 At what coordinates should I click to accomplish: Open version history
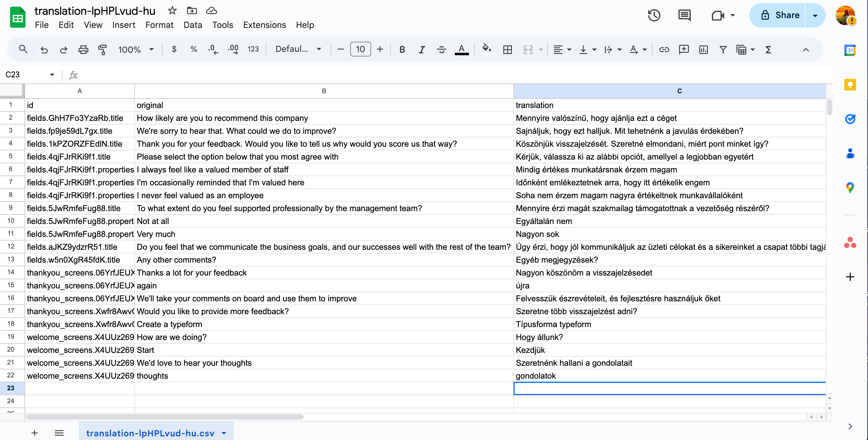pyautogui.click(x=654, y=15)
